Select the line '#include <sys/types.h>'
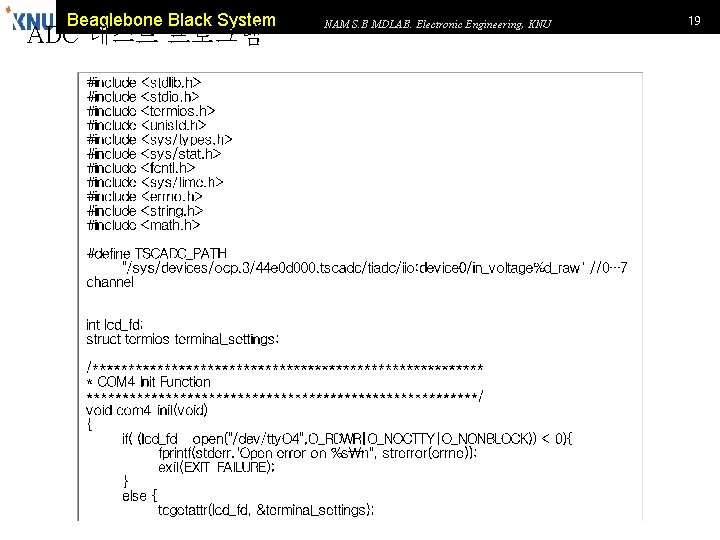Image resolution: width=720 pixels, height=540 pixels. pos(159,140)
